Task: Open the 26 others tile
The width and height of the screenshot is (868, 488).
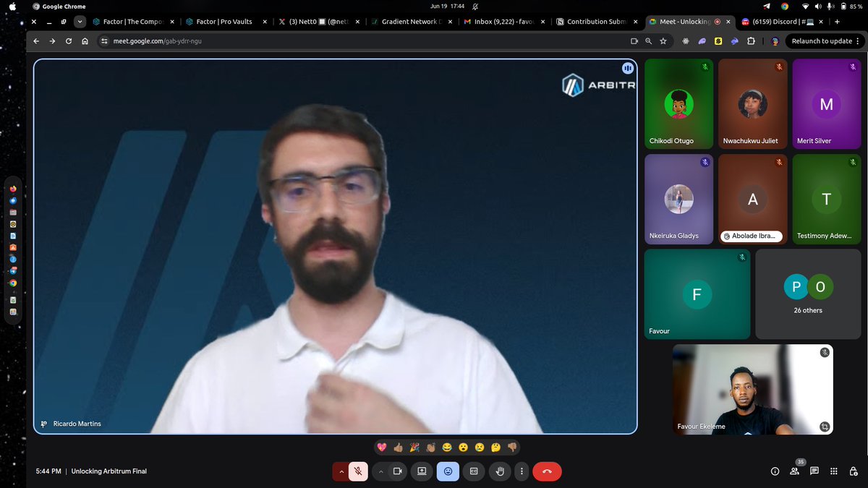Action: click(808, 294)
